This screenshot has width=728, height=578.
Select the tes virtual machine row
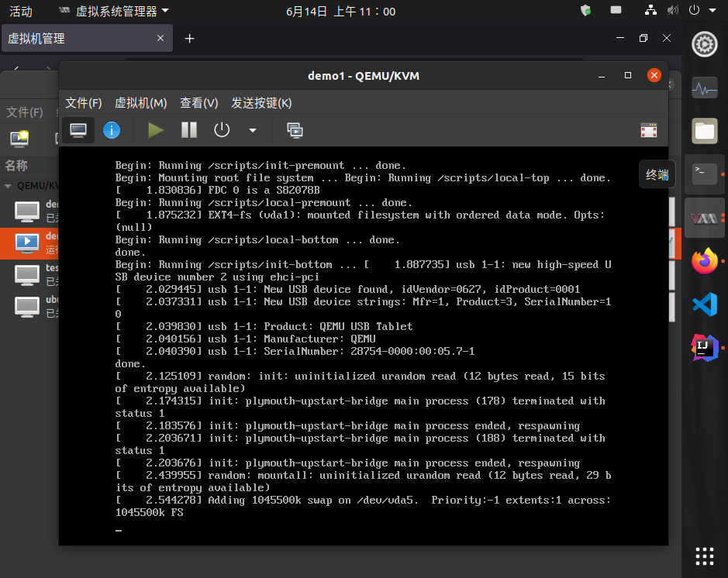pos(29,275)
